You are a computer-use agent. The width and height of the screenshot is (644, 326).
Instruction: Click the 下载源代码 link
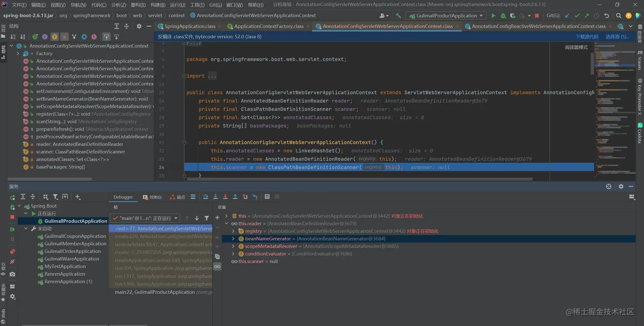click(x=587, y=37)
